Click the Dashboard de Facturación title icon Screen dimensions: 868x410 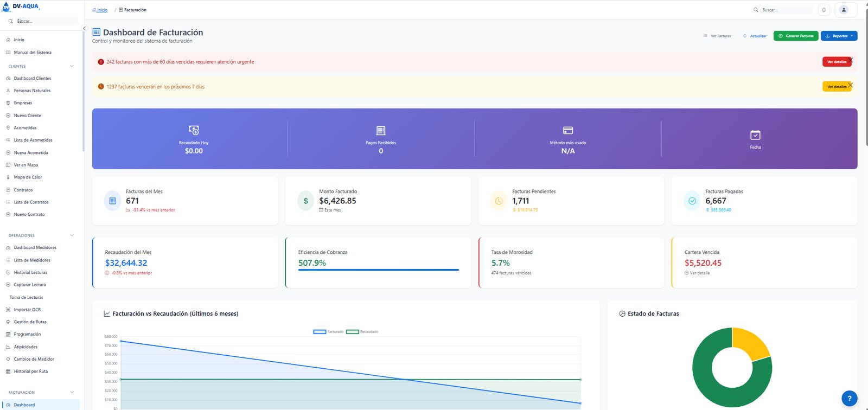pos(97,32)
